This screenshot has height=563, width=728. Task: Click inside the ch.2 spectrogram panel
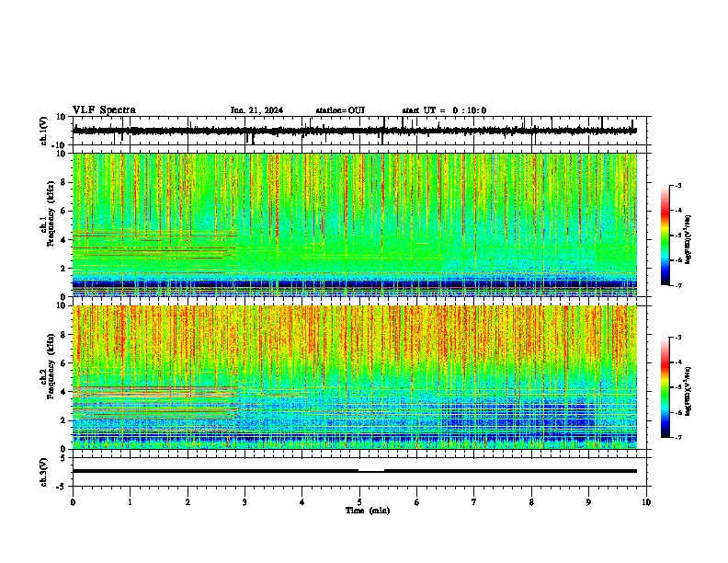click(x=355, y=377)
